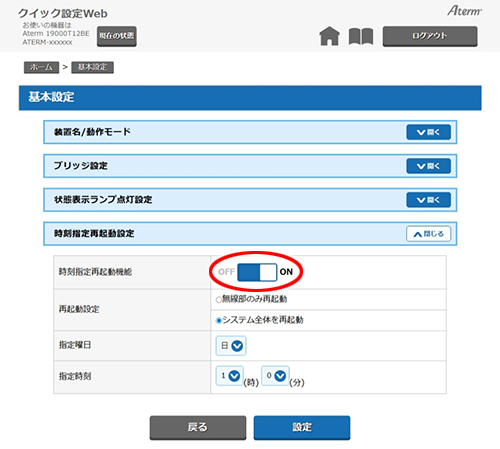This screenshot has width=500, height=449.
Task: Open the manual book icon
Action: (361, 36)
